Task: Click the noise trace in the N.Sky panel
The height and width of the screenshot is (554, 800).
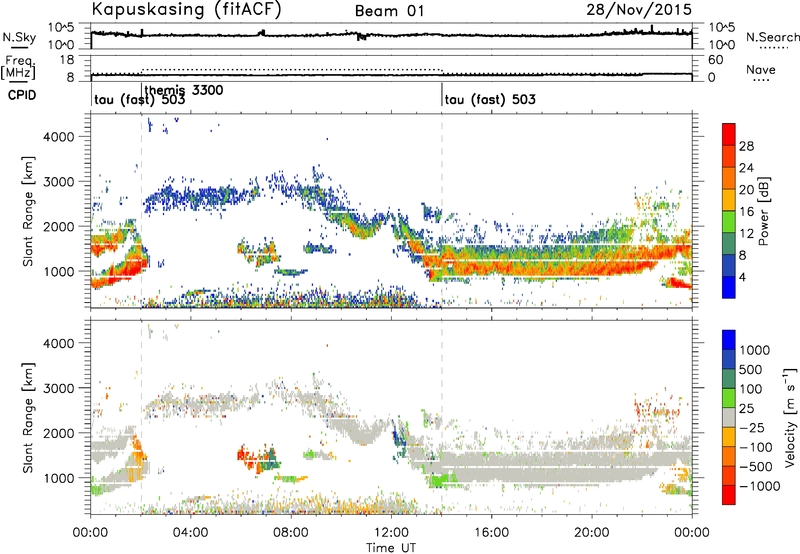Action: pos(391,35)
